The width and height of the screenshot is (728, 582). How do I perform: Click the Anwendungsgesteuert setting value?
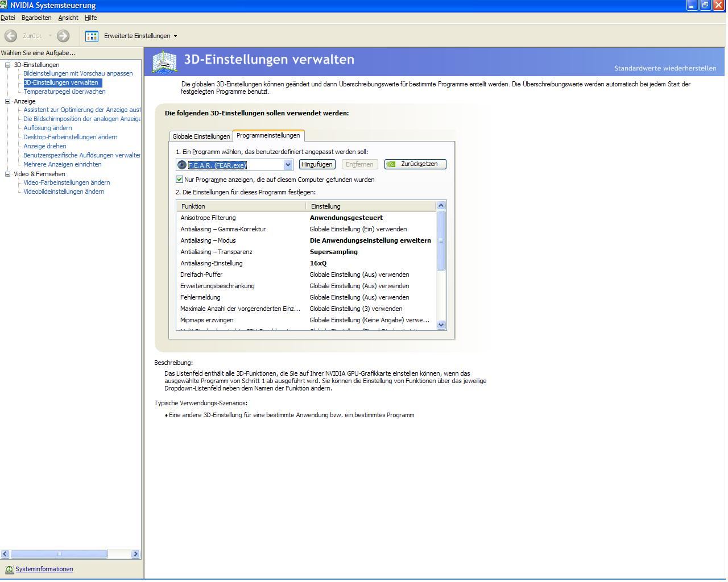[346, 218]
